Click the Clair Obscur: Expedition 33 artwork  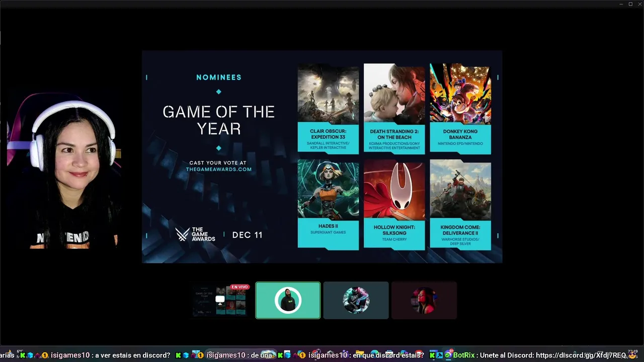[328, 94]
